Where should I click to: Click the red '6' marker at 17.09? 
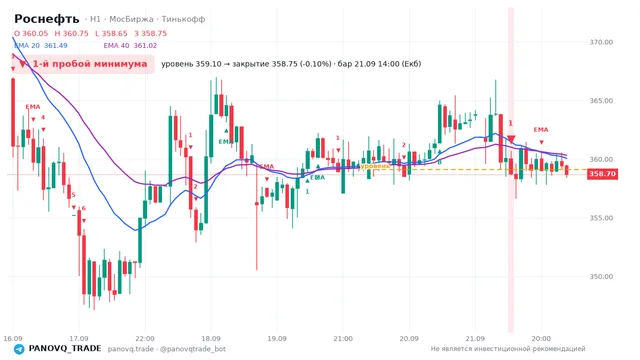coord(84,208)
